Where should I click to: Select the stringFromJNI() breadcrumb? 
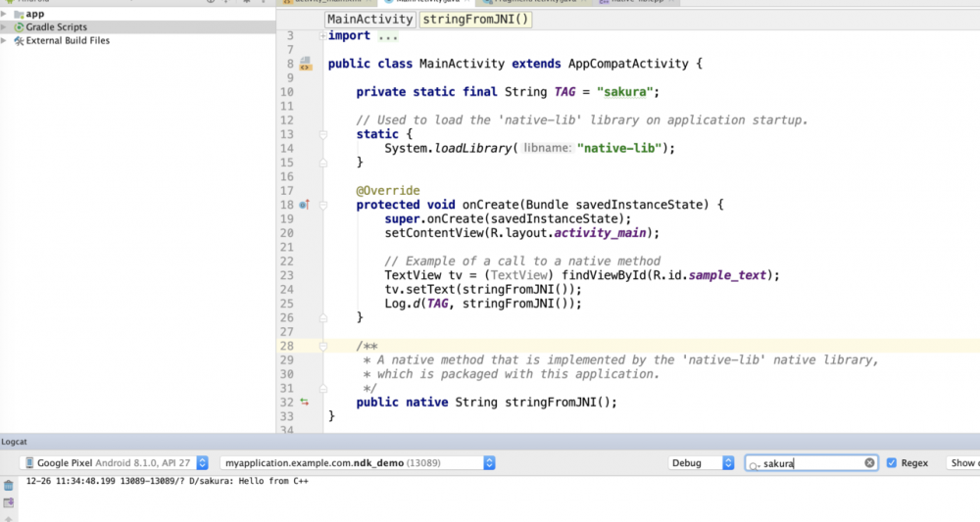[x=475, y=19]
